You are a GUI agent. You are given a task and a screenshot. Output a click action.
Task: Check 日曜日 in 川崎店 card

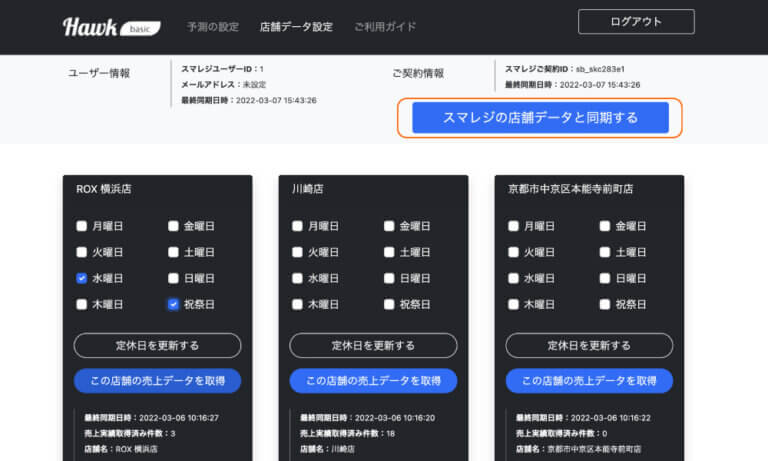tap(389, 278)
